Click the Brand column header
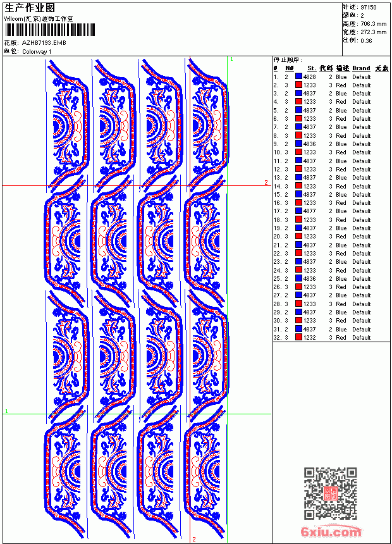 [361, 68]
